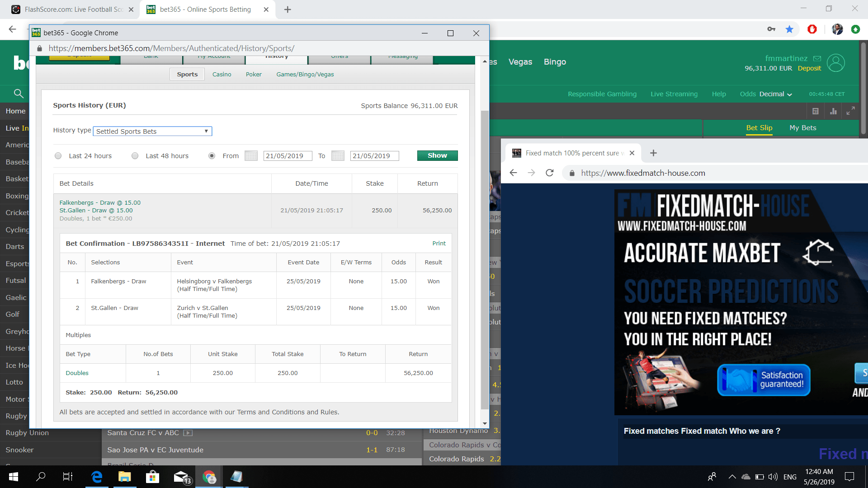Viewport: 868px width, 488px height.
Task: Open Responsible Gambling link
Action: coord(602,94)
